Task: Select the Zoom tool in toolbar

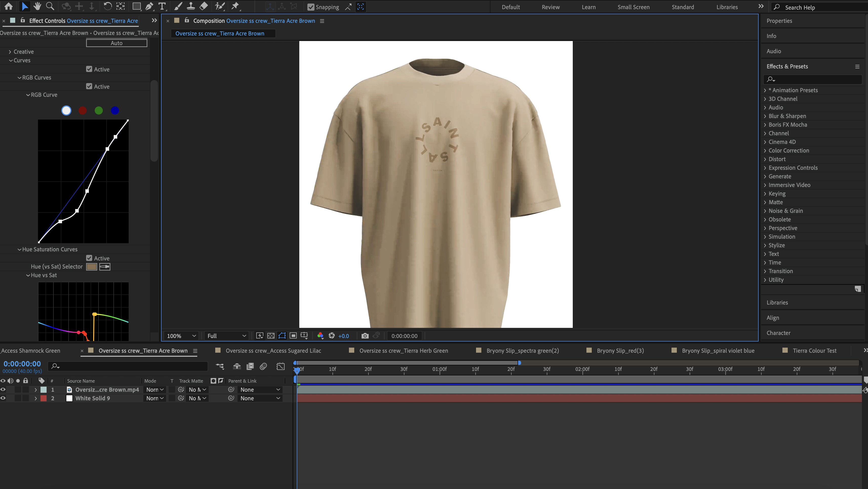Action: pos(50,6)
